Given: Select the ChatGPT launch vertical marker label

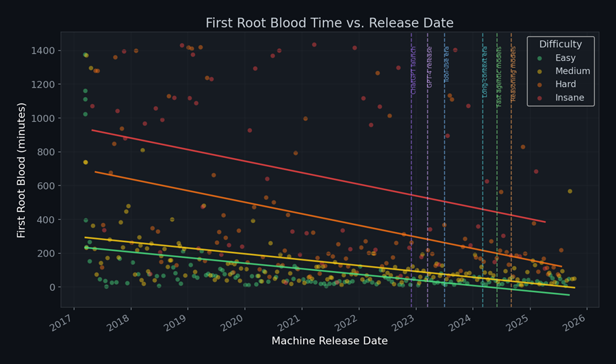Looking at the screenshot, I should pyautogui.click(x=414, y=70).
